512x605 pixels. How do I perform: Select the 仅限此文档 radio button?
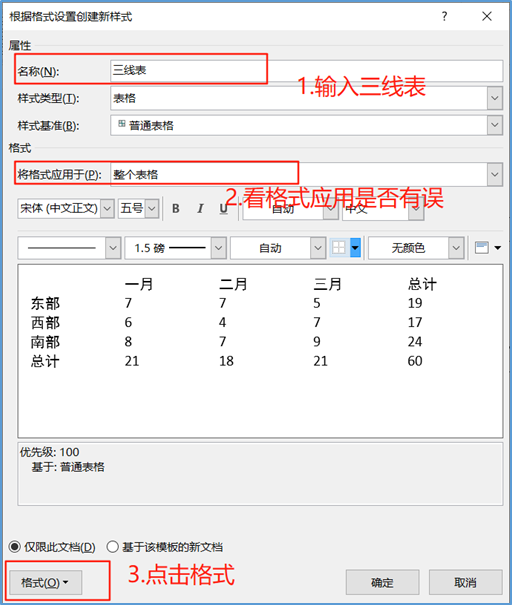point(15,547)
